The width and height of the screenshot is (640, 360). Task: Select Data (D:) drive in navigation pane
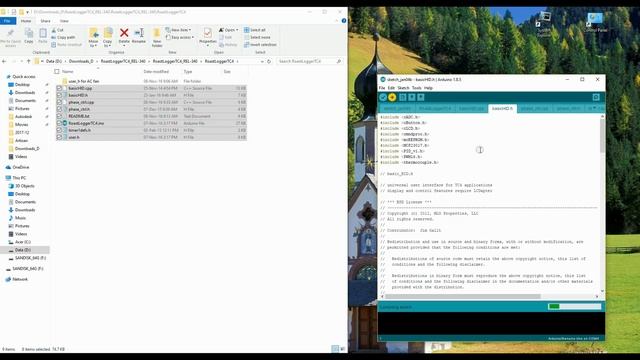(x=22, y=250)
